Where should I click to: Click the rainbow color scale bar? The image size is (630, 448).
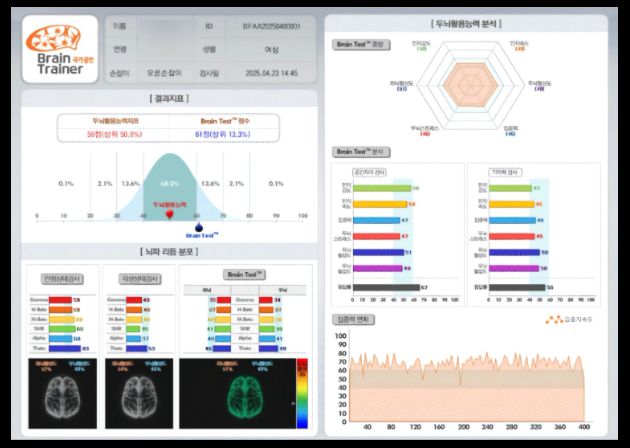click(302, 393)
